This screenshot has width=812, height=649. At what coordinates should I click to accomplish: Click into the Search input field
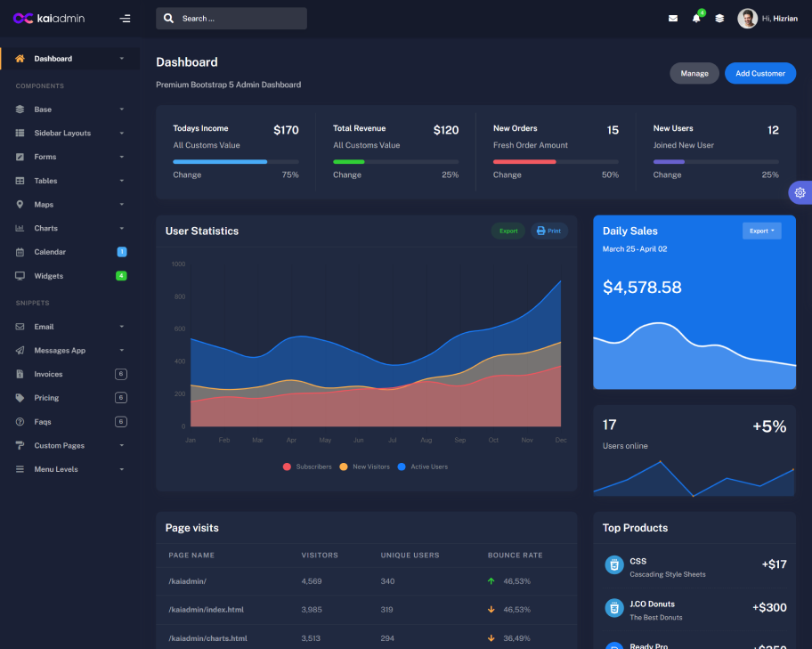point(239,19)
